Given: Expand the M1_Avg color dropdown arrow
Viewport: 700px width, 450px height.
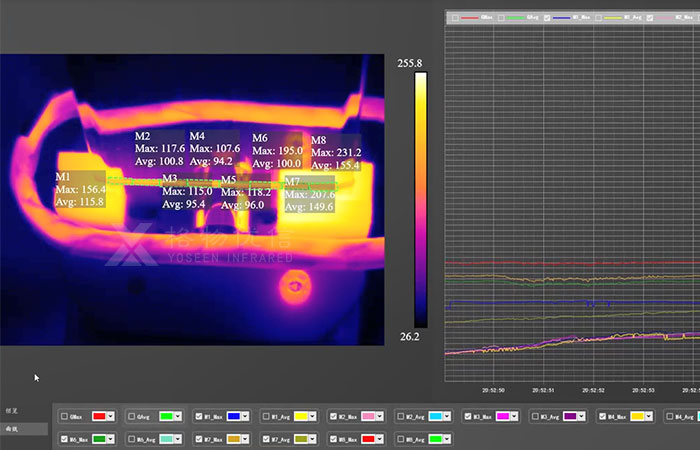Looking at the screenshot, I should [x=313, y=416].
